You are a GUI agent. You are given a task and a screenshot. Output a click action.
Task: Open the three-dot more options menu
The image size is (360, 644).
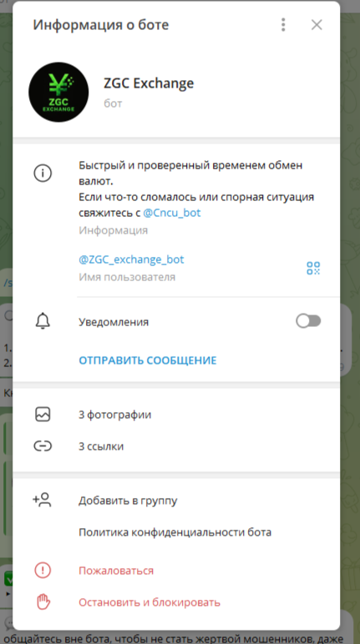(283, 25)
